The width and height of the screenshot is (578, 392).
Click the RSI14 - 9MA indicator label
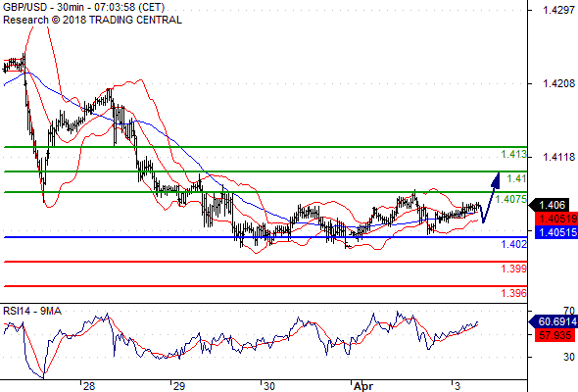click(x=32, y=312)
